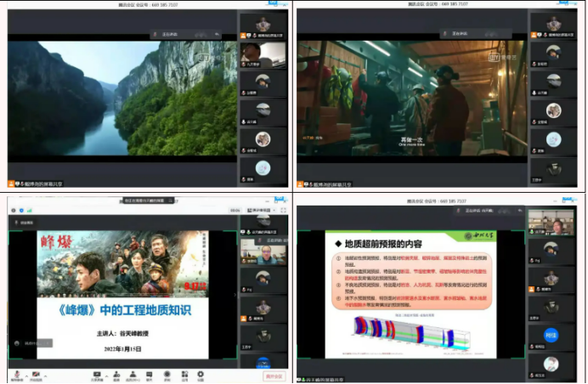Click the emoji icon beside the chat input
The width and height of the screenshot is (588, 384).
(x=16, y=343)
